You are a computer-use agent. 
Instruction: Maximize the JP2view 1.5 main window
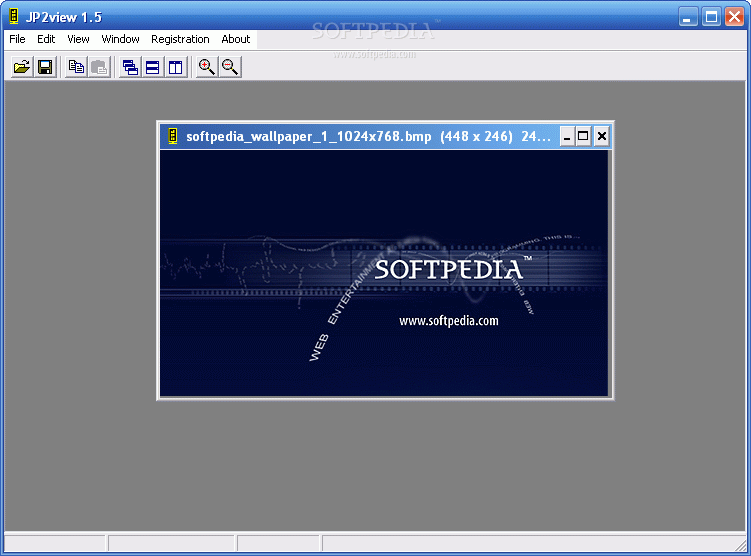pos(711,17)
